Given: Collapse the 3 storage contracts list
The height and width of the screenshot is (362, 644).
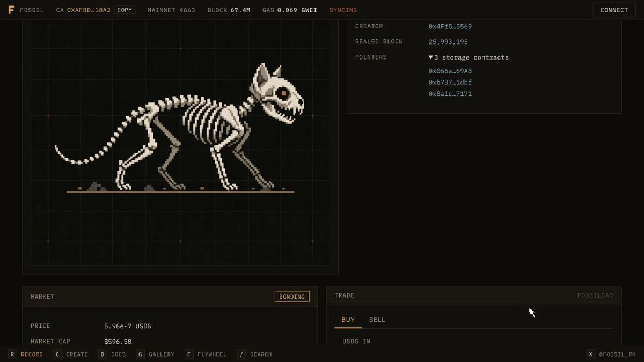Looking at the screenshot, I should click(x=469, y=57).
